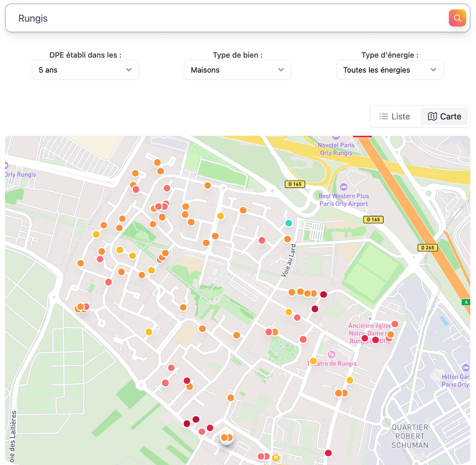Click the Voie au Lard street label
476x465 pixels.
[287, 260]
